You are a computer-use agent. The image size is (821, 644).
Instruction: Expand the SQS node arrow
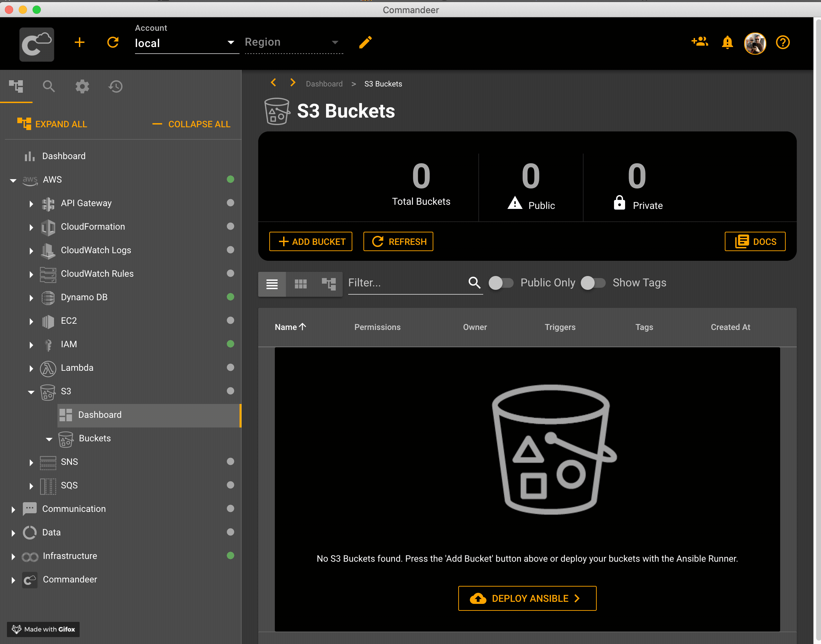[x=31, y=486]
